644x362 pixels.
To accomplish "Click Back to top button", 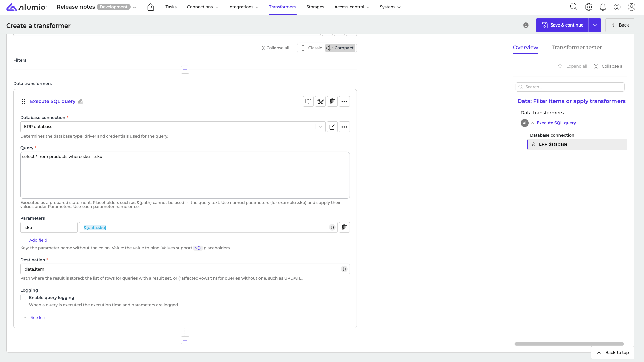I will 612,353.
